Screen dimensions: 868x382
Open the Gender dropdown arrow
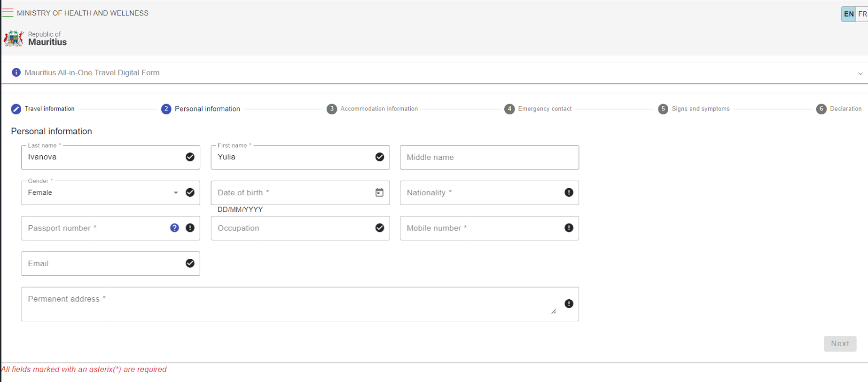[x=176, y=192]
